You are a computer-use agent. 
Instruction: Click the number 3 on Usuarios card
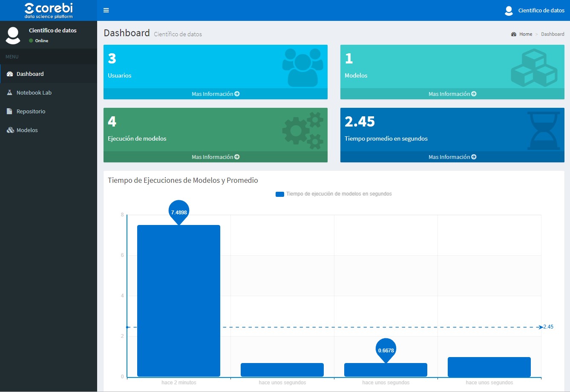pyautogui.click(x=112, y=58)
